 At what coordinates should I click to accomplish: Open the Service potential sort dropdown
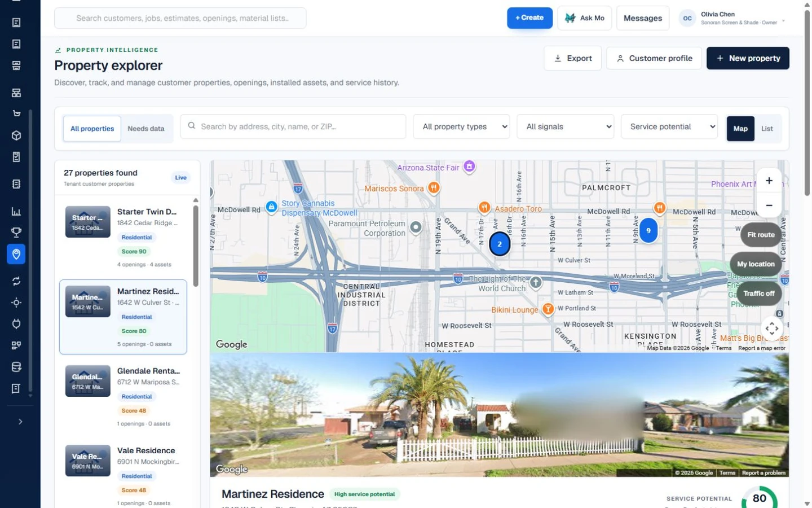coord(669,126)
